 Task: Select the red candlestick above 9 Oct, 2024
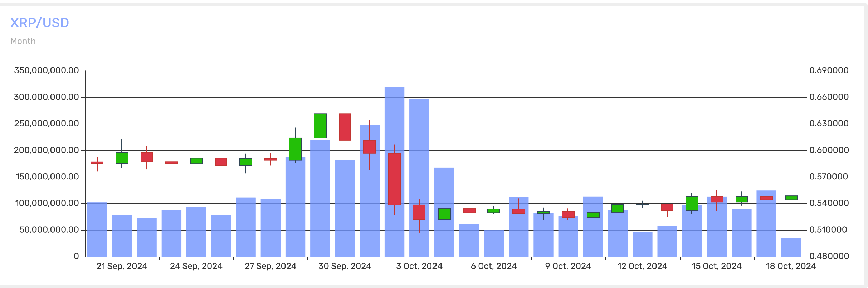click(x=568, y=214)
